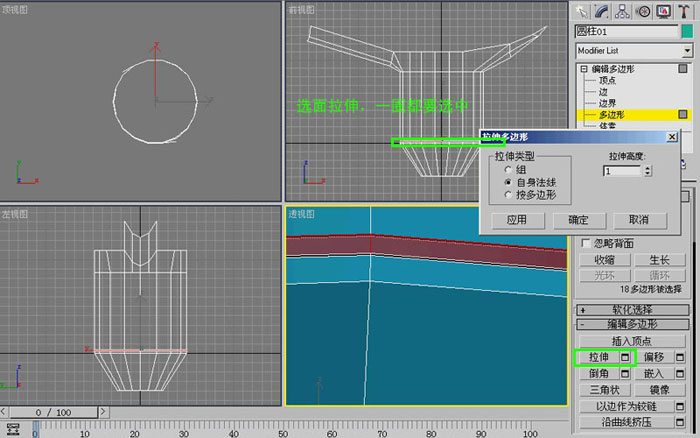Open the Display command panel tab
The image size is (700, 438).
(663, 12)
